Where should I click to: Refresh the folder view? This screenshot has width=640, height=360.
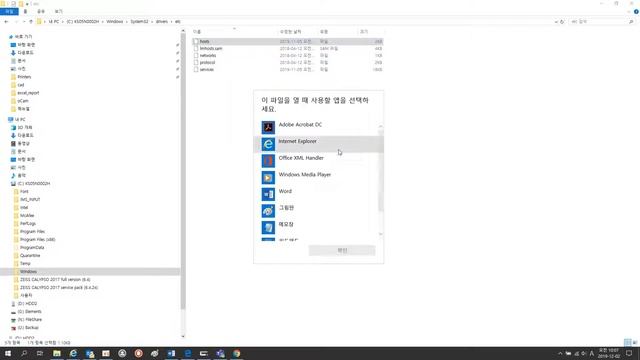point(562,22)
